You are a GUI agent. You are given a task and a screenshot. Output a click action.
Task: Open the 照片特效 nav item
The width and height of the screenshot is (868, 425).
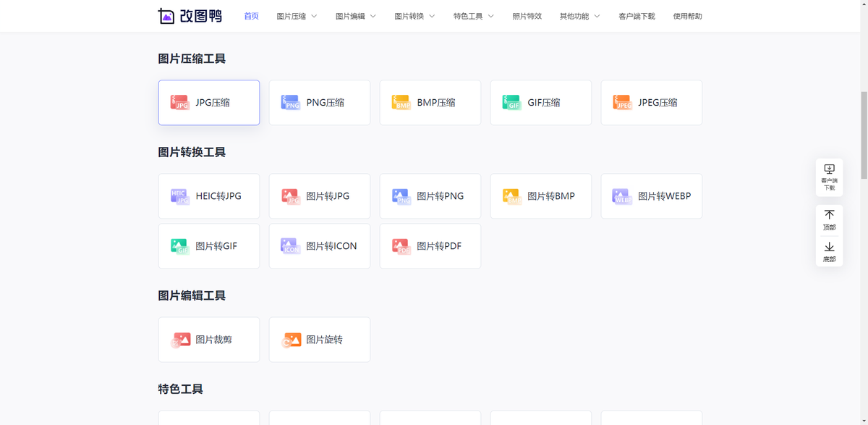[x=527, y=16]
